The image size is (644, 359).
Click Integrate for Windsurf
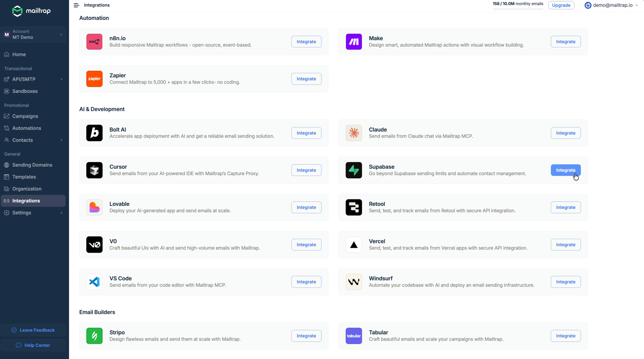tap(566, 282)
